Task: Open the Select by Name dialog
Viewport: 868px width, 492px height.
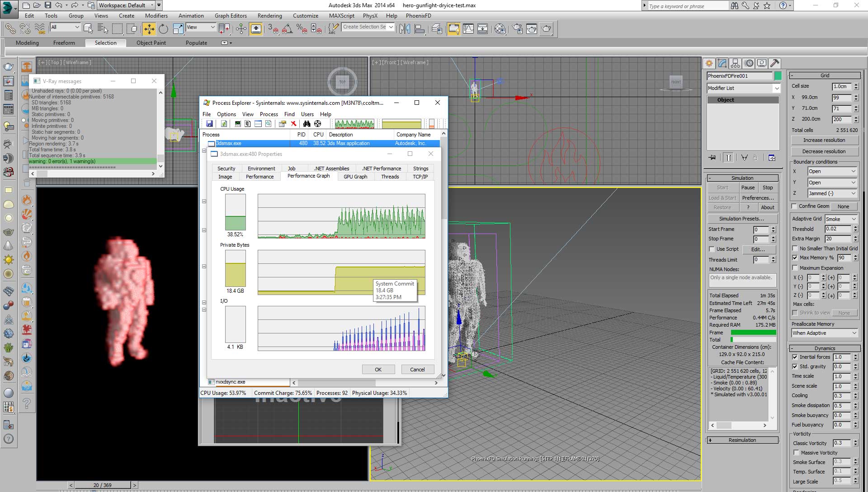Action: pyautogui.click(x=103, y=29)
